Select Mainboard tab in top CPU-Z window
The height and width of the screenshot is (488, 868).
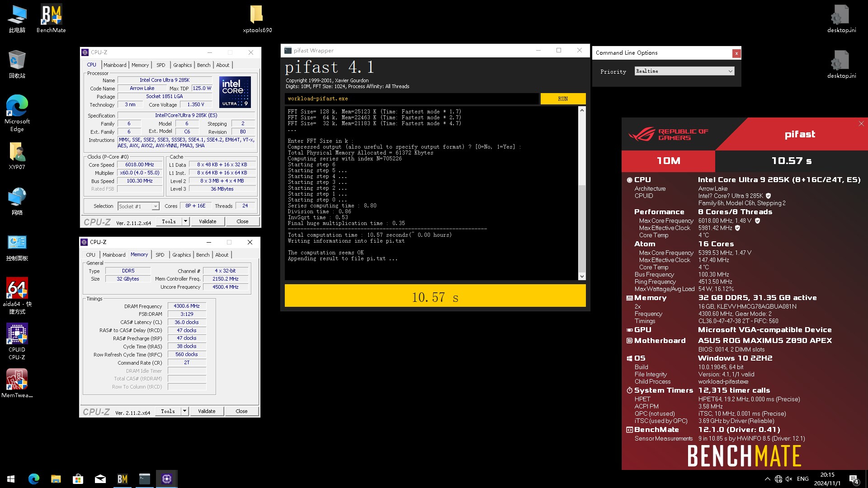[x=115, y=65]
